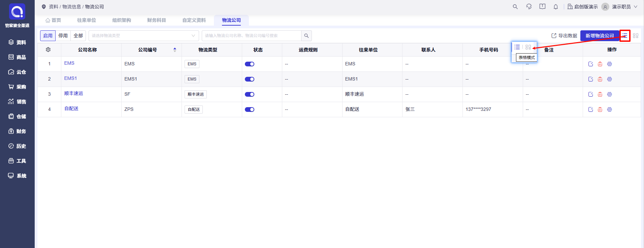Open the 系统 sidebar menu
The width and height of the screenshot is (644, 248).
[17, 176]
